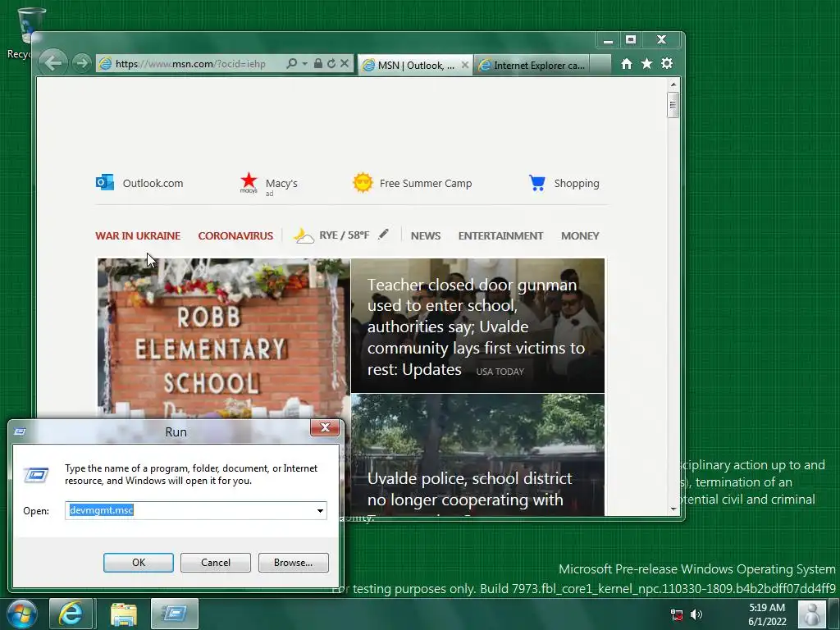Open the CORONAVIRUS section

click(235, 235)
